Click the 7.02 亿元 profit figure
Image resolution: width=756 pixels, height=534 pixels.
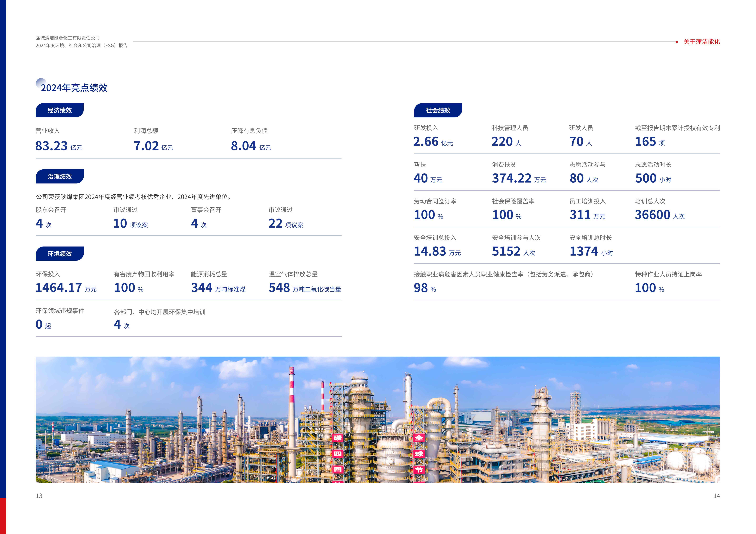tap(153, 146)
